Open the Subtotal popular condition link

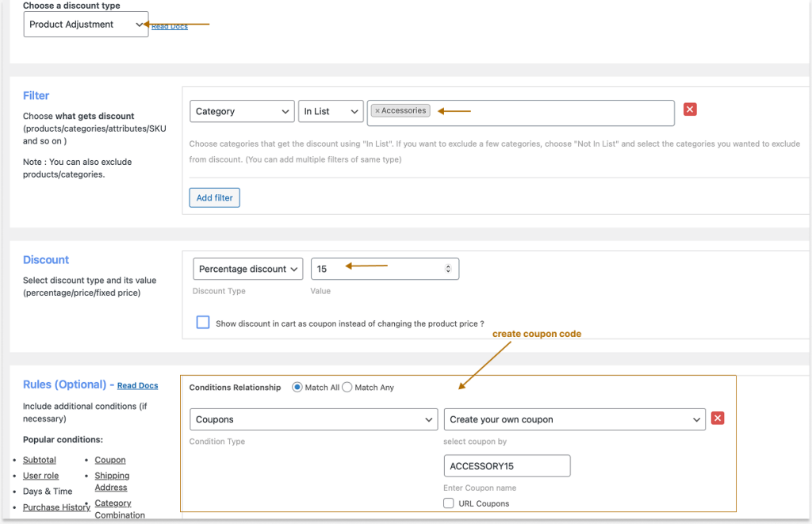point(40,460)
